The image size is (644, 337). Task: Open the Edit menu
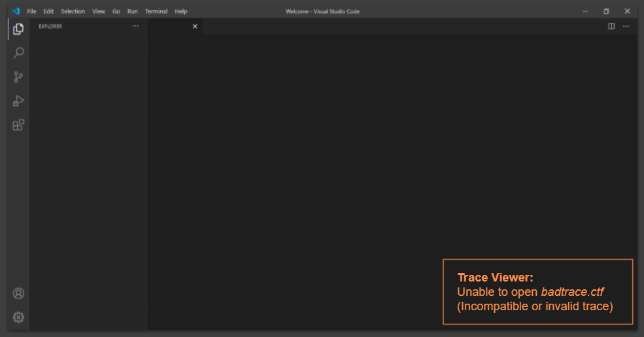48,12
